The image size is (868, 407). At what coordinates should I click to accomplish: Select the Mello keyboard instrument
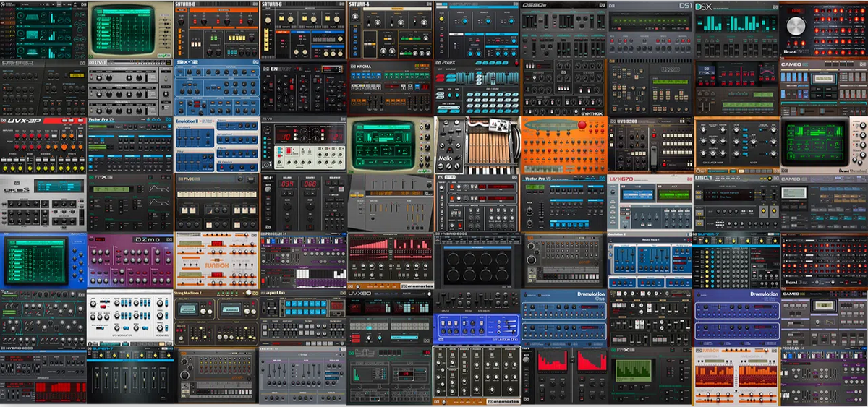(476, 145)
